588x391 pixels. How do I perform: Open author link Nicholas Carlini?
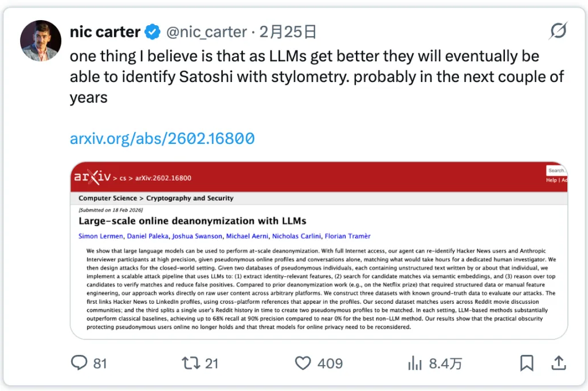(x=296, y=236)
